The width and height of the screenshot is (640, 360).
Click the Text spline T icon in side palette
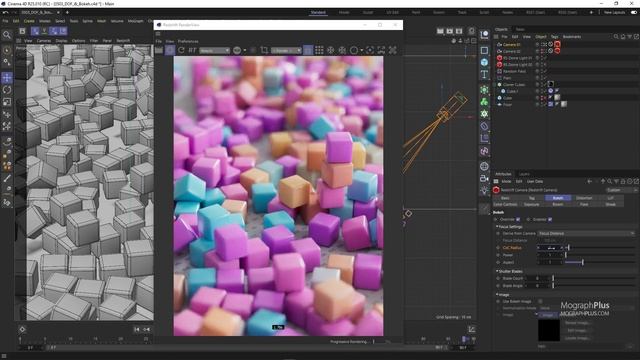coord(484,74)
